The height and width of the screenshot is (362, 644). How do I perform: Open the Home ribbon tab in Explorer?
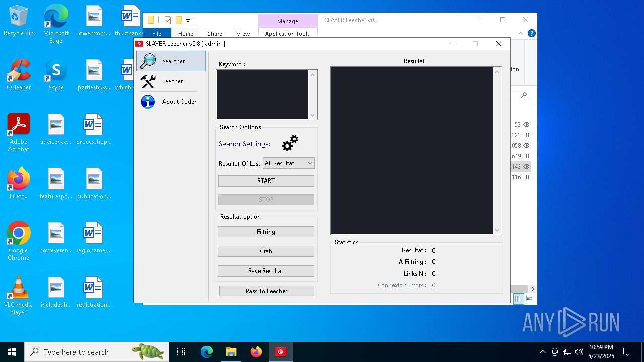185,34
